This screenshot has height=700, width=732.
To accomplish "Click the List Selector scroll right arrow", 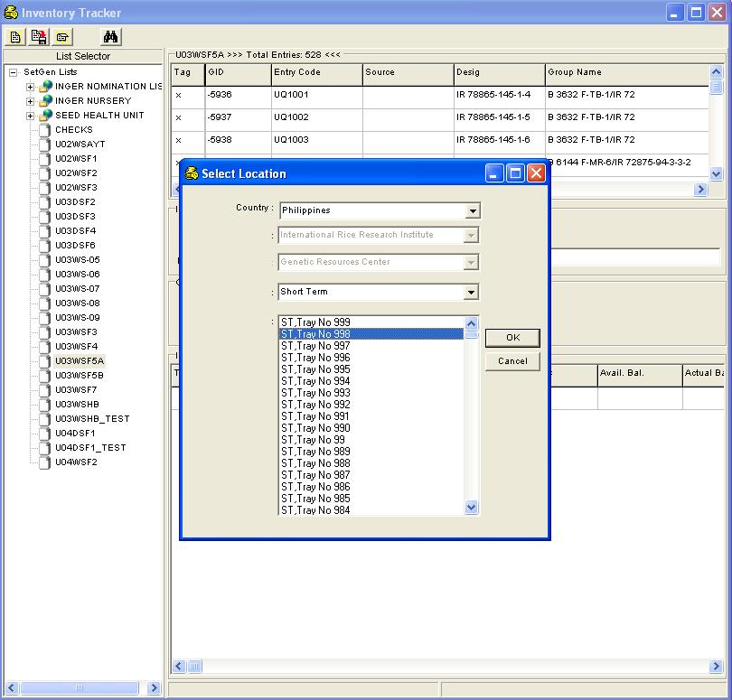I will (x=154, y=688).
